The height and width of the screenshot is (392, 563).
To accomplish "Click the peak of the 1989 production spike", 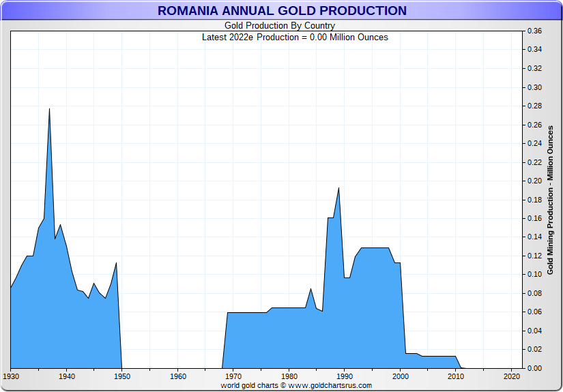I will click(x=338, y=188).
